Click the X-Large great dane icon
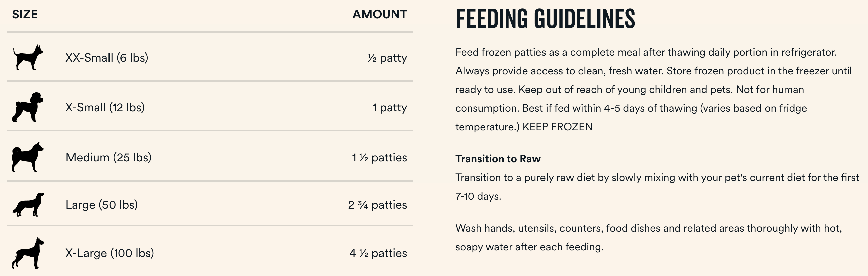 pyautogui.click(x=28, y=253)
